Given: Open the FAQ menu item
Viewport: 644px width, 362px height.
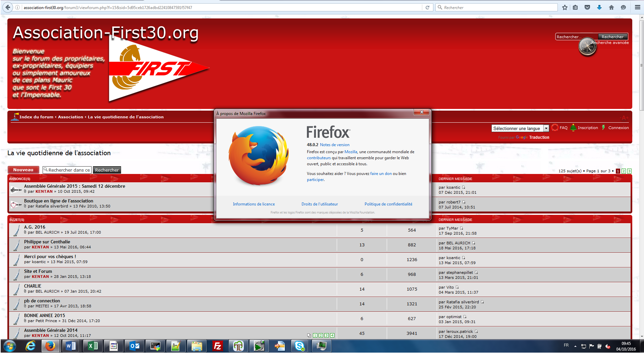Looking at the screenshot, I should pyautogui.click(x=563, y=128).
